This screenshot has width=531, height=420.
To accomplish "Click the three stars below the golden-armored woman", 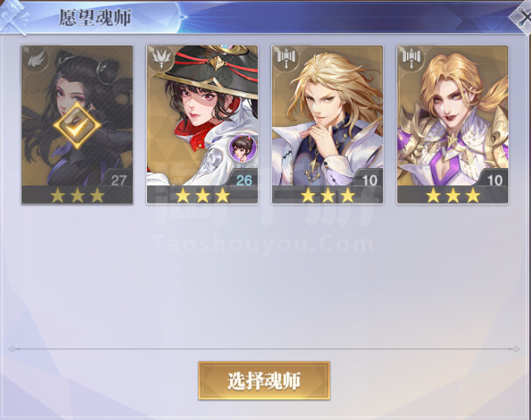I will 453,195.
